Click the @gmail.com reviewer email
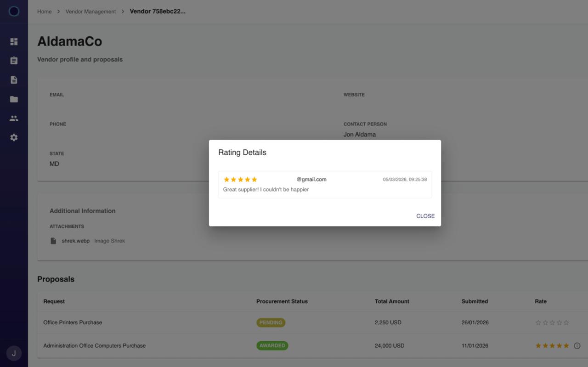Viewport: 588px width, 367px height. 311,180
